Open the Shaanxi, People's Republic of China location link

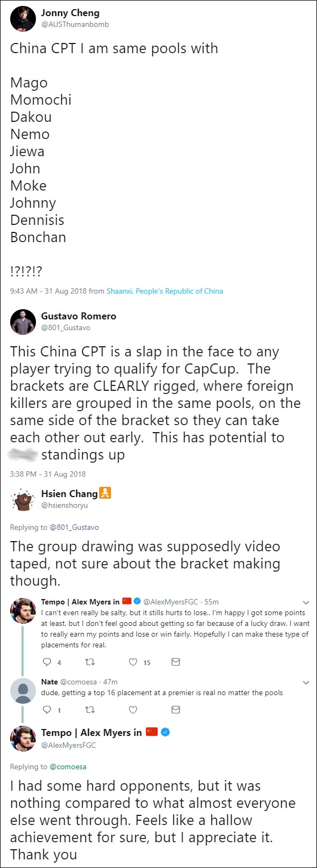[165, 291]
